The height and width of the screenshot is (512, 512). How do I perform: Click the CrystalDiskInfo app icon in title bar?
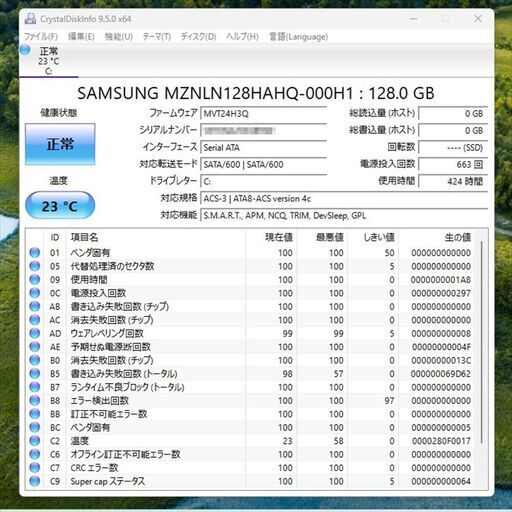pos(30,19)
